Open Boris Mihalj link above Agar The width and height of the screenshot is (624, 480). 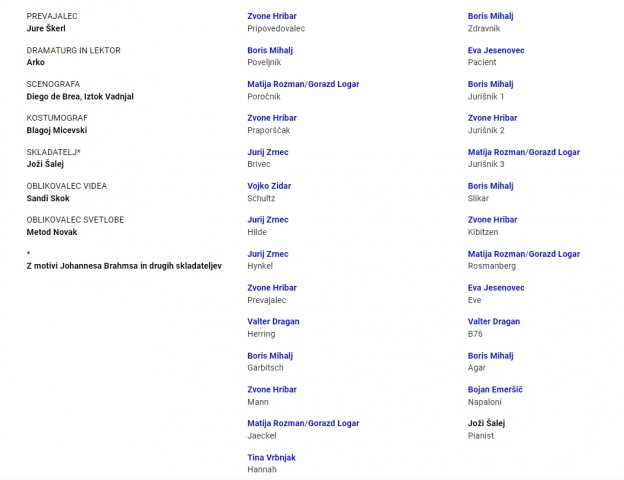(x=490, y=356)
